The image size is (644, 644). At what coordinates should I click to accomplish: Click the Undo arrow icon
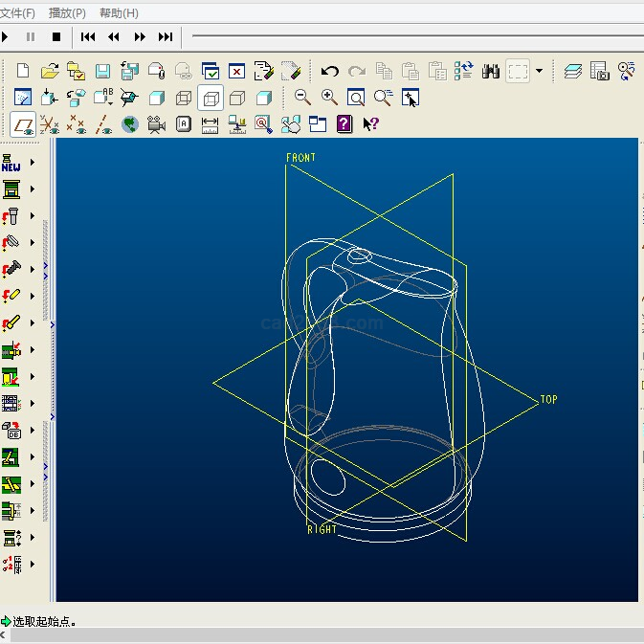[330, 71]
